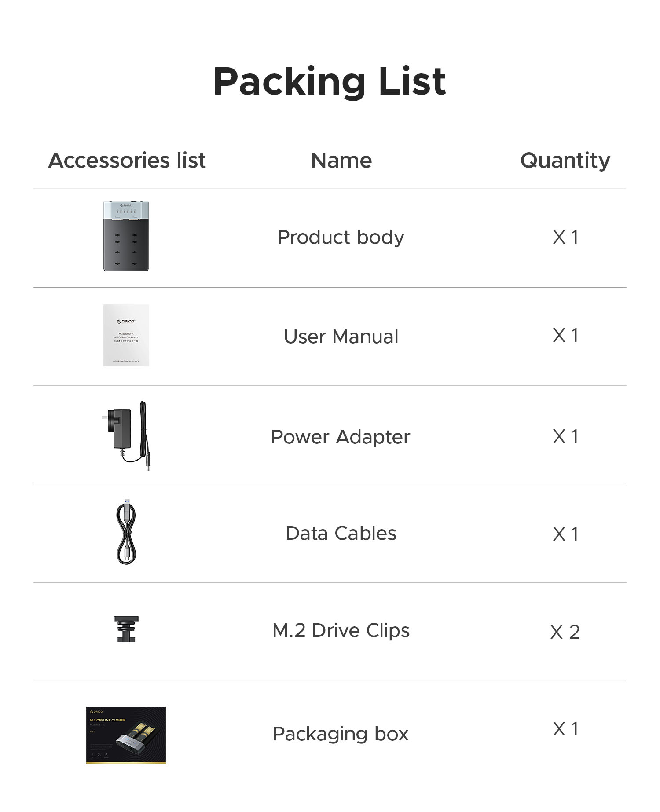The height and width of the screenshot is (812, 660).
Task: Click the X 2 quantity value
Action: click(x=565, y=632)
